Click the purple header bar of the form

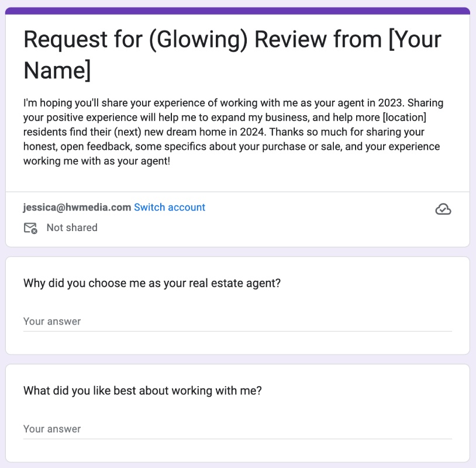coord(237,11)
